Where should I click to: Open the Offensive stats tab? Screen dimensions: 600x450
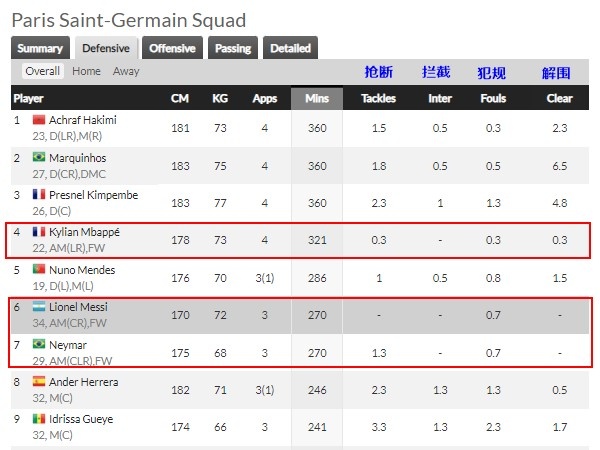(x=172, y=48)
